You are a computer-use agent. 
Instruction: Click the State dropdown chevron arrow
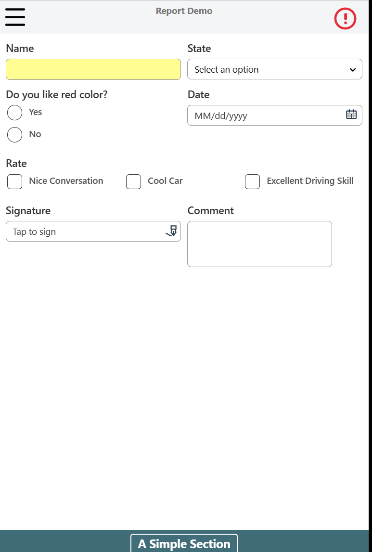click(353, 70)
